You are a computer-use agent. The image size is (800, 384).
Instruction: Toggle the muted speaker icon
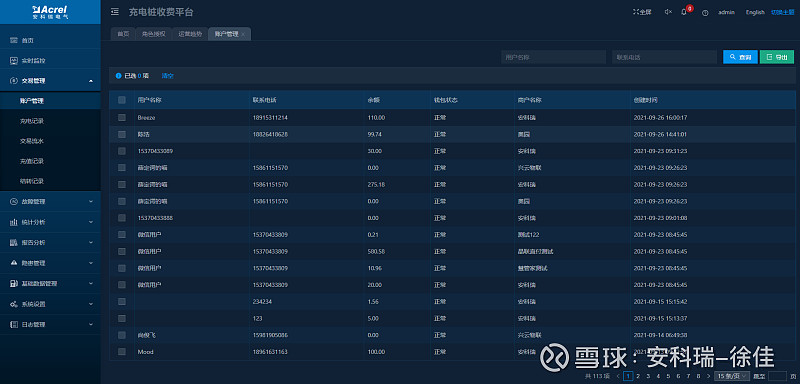pos(668,12)
